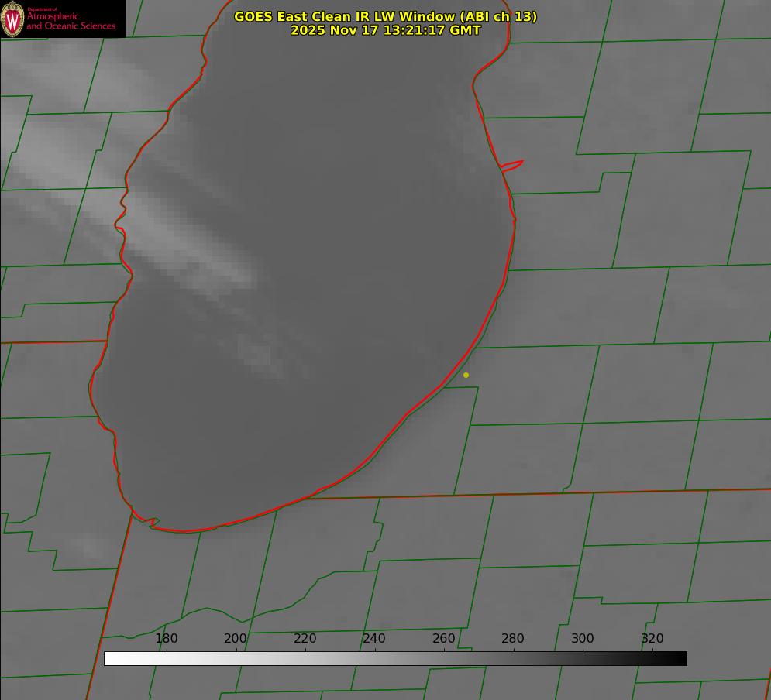The image size is (771, 700).
Task: Click the black right end of the colorbar
Action: tap(681, 659)
